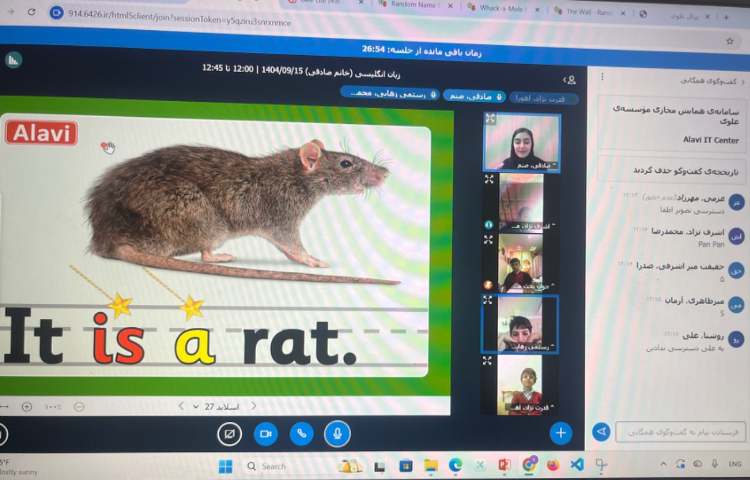Toggle the screen share button
Screen dimensions: 750x480
(229, 433)
